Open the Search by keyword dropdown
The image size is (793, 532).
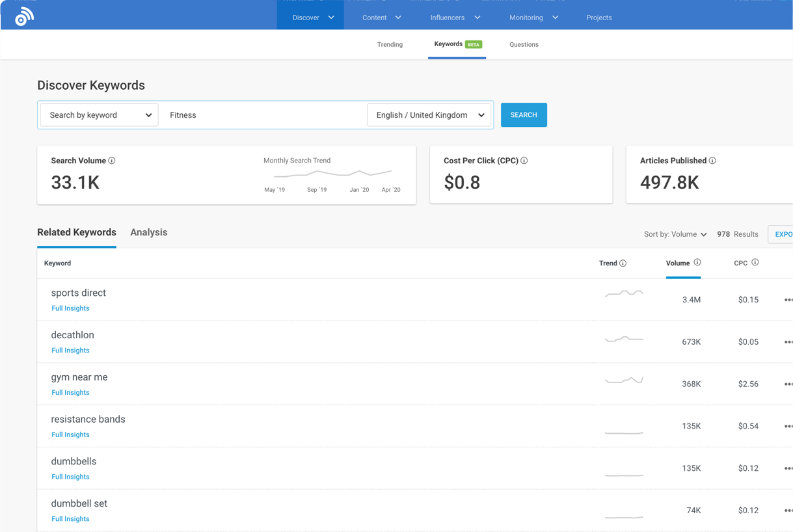pos(98,114)
